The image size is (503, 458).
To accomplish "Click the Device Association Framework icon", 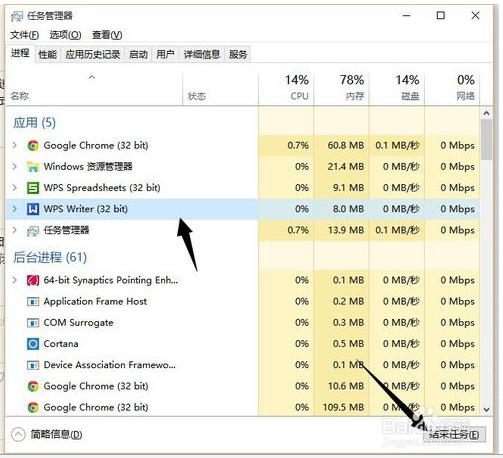I will (33, 365).
